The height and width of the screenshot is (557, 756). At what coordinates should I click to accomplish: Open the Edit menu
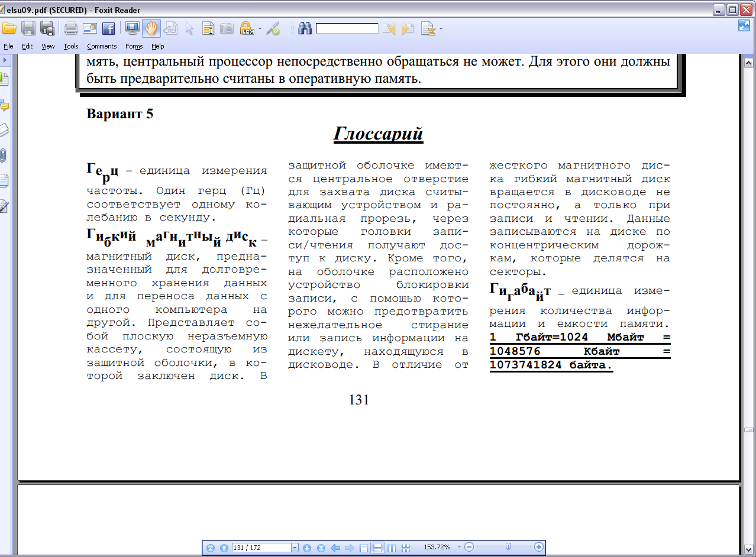(27, 46)
